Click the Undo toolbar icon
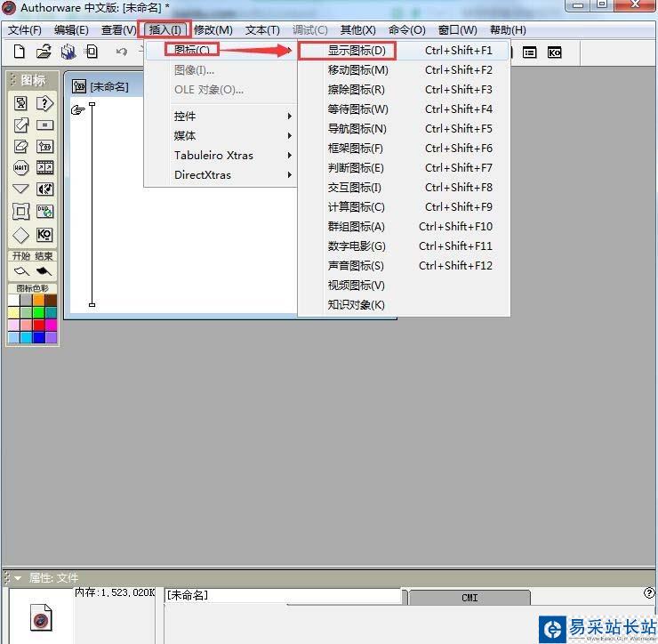Image resolution: width=658 pixels, height=644 pixels. 121,52
